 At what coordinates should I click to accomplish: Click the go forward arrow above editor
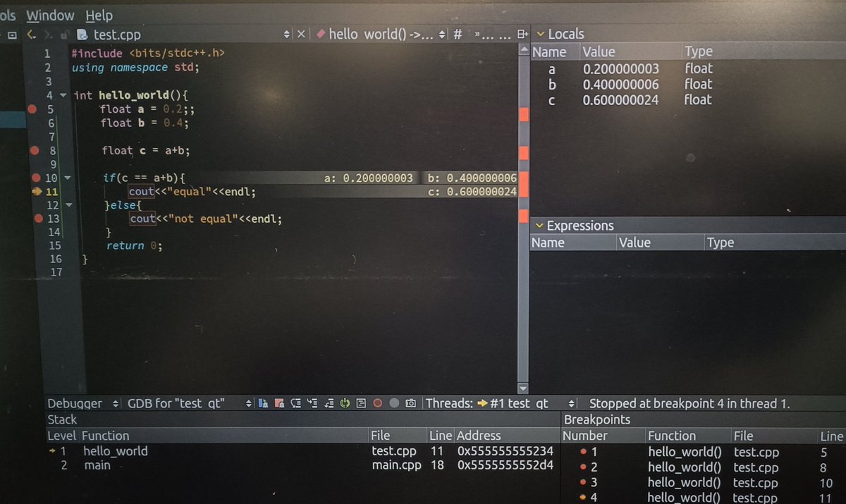(48, 34)
